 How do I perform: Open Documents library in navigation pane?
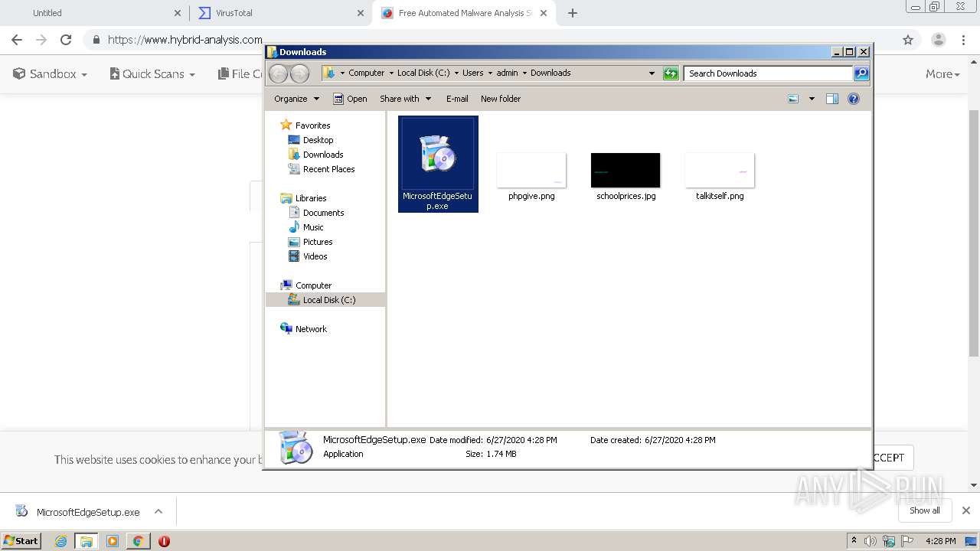click(x=316, y=213)
